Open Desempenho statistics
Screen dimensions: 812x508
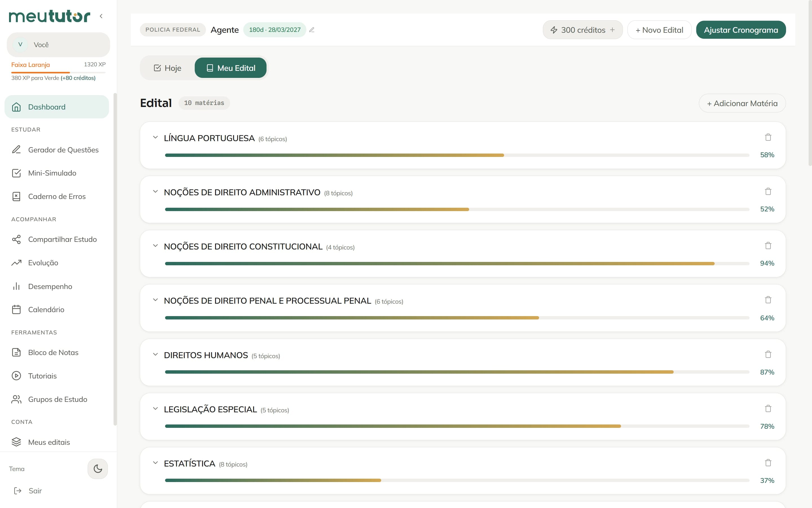tap(57, 286)
